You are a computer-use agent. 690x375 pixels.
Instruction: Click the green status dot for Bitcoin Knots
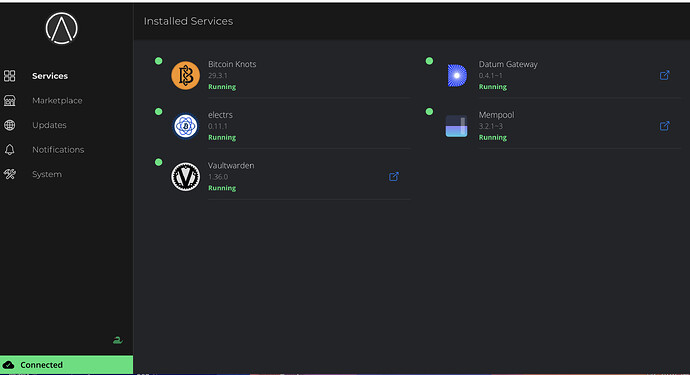159,61
